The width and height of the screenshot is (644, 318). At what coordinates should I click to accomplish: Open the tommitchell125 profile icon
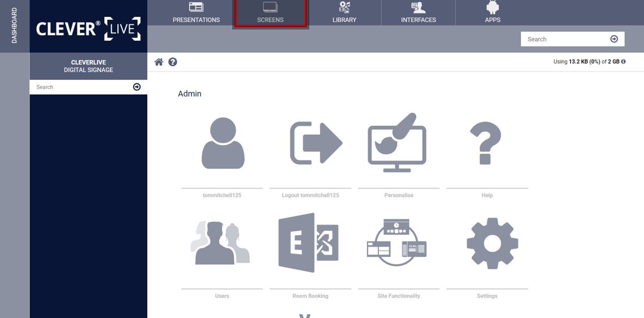click(x=223, y=143)
